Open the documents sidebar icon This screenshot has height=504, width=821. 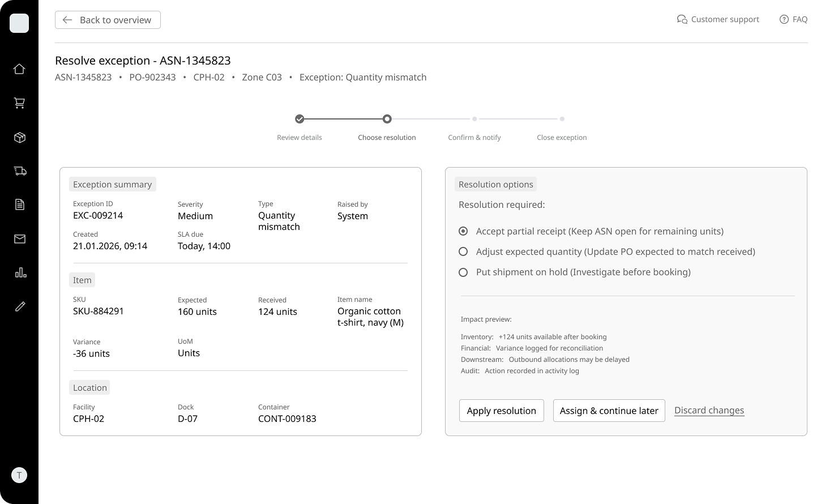coord(19,204)
